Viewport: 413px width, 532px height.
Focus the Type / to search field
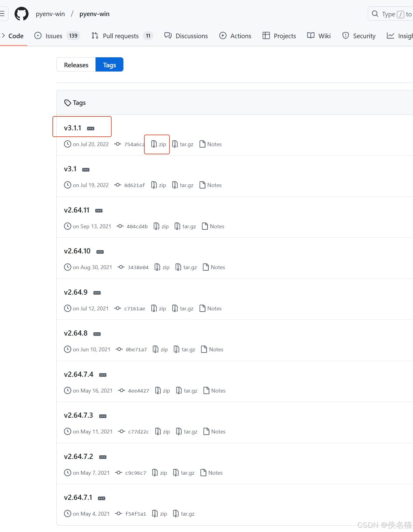(x=391, y=14)
